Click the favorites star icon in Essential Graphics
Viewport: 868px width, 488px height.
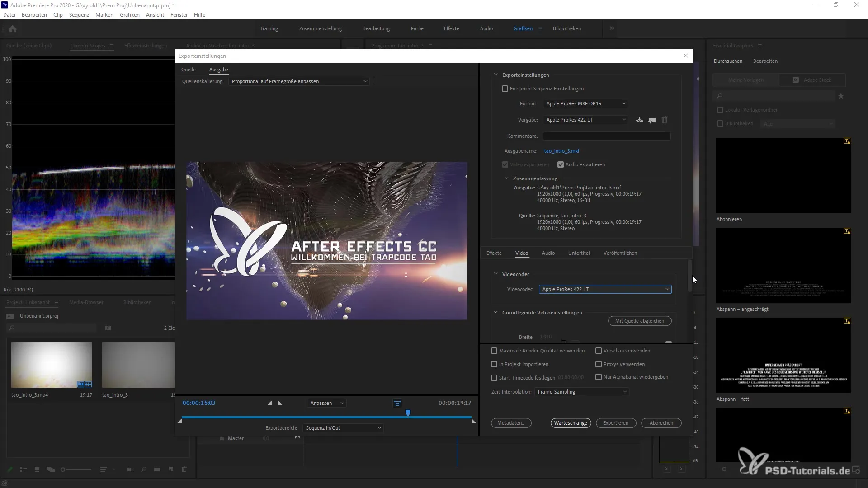[x=841, y=96]
